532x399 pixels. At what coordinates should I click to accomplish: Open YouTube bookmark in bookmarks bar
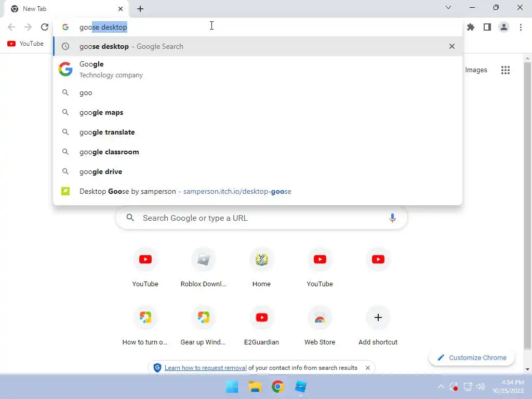point(25,44)
